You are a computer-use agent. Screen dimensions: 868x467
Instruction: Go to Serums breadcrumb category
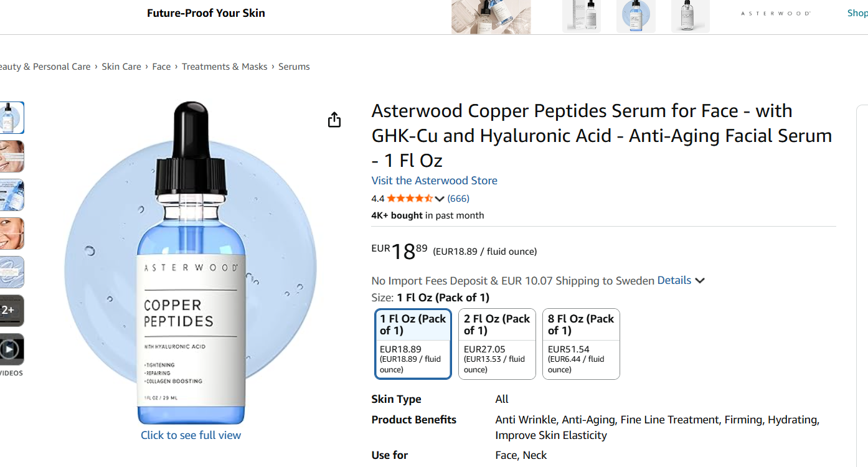coord(294,67)
